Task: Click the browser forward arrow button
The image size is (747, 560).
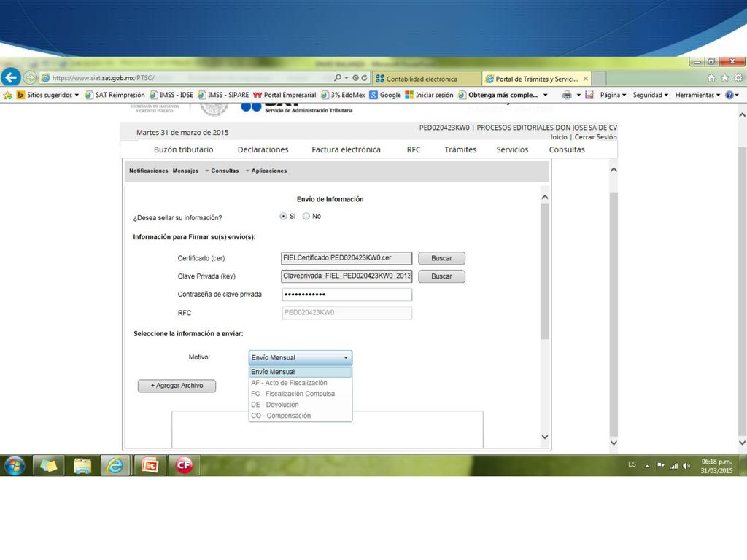Action: [30, 77]
